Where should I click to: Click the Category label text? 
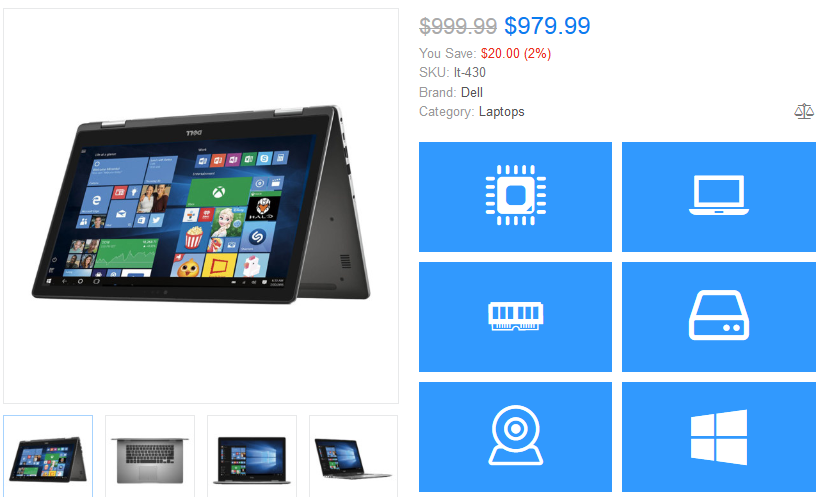(x=447, y=112)
